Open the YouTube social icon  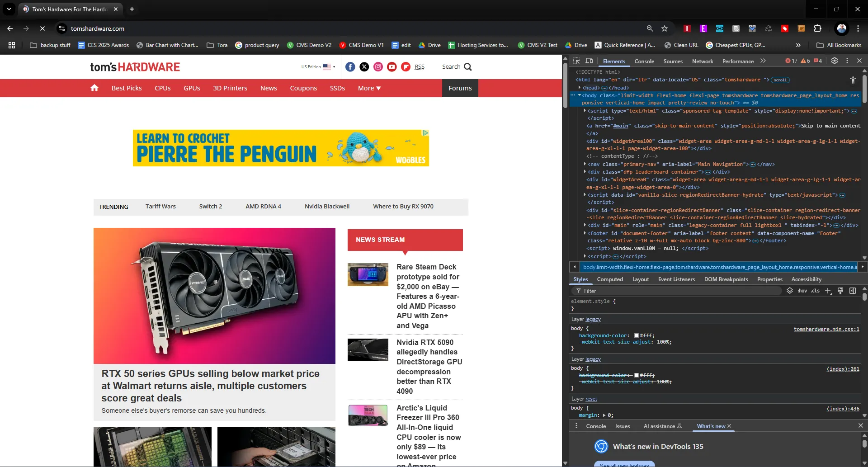[x=392, y=67]
